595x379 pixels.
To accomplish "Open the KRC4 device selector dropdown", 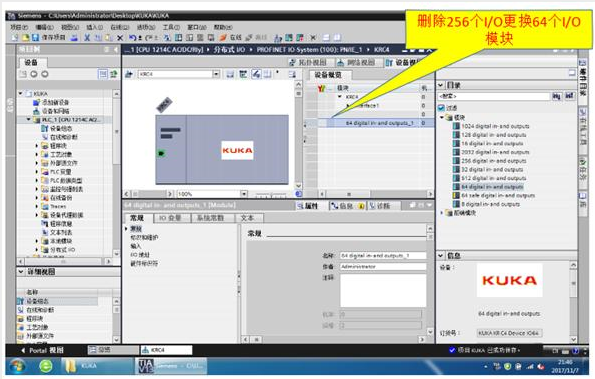I will 216,74.
